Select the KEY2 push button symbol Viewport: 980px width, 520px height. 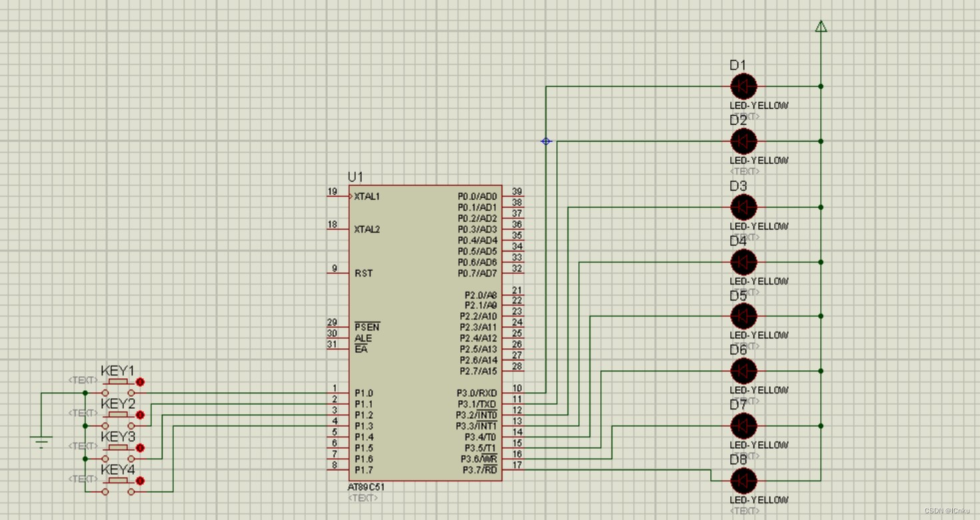[119, 420]
